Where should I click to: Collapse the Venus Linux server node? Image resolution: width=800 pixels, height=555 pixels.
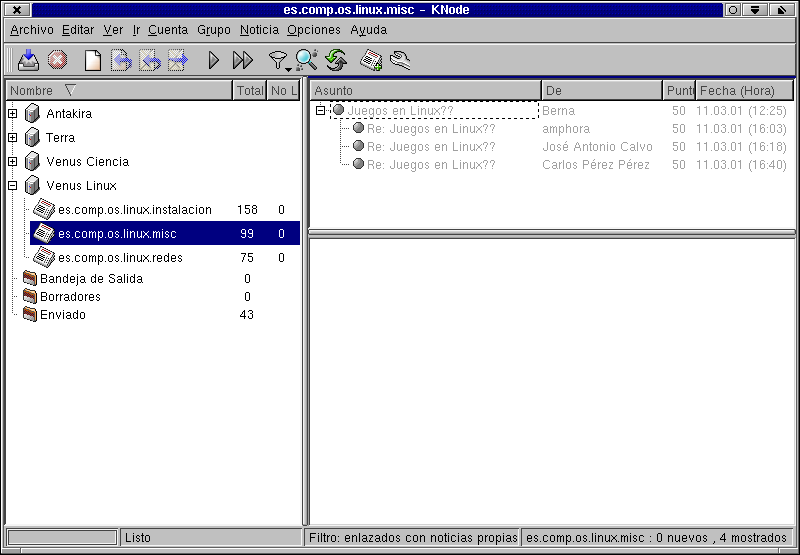click(13, 186)
